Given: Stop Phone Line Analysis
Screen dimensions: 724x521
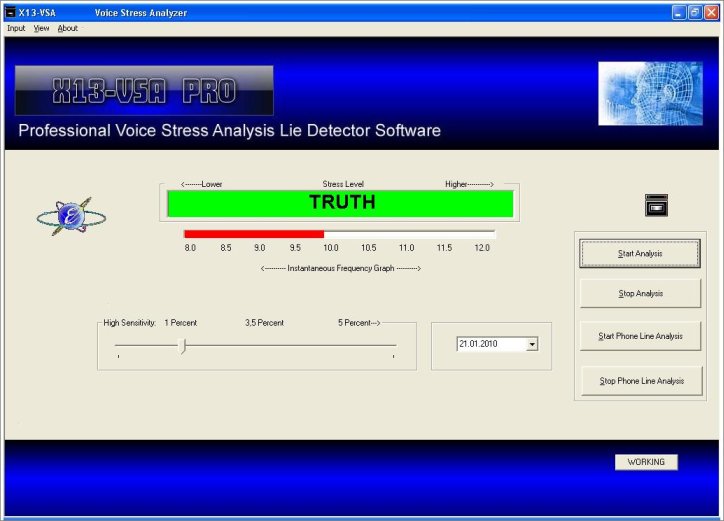Looking at the screenshot, I should coord(640,381).
